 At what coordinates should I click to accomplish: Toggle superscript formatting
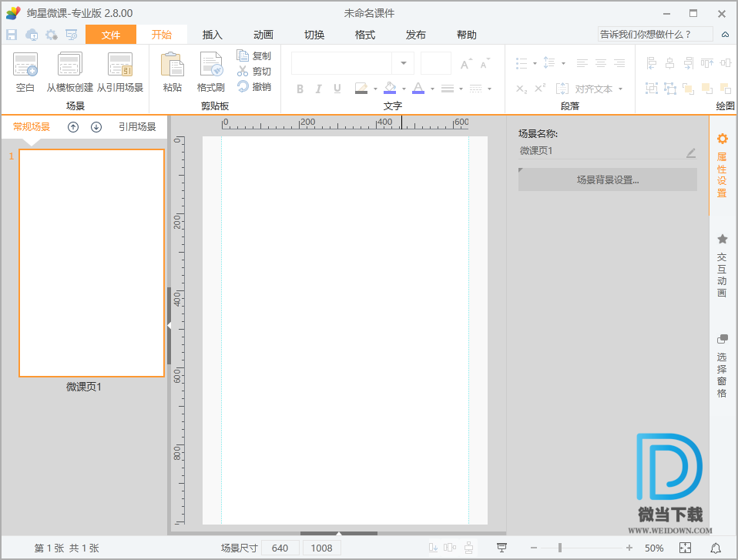point(540,88)
